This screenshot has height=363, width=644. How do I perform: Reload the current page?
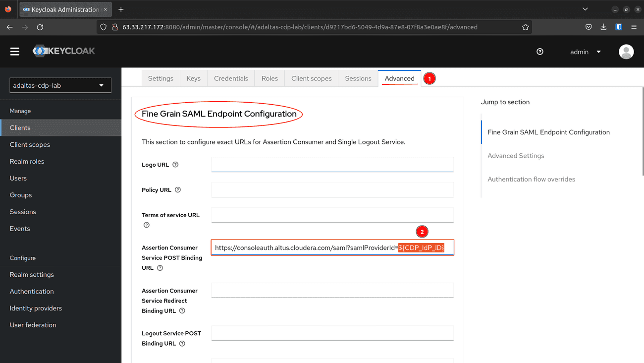pyautogui.click(x=40, y=27)
